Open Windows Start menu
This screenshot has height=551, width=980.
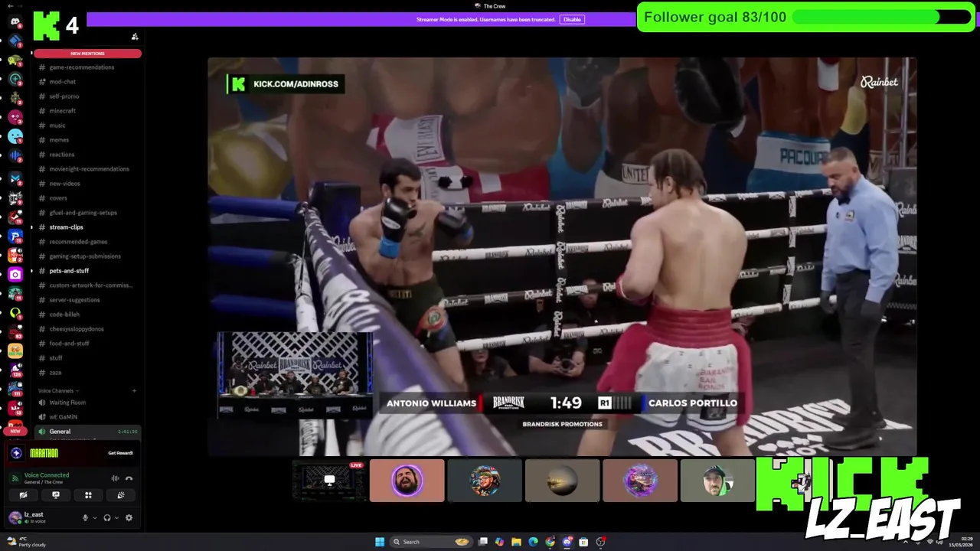[380, 542]
